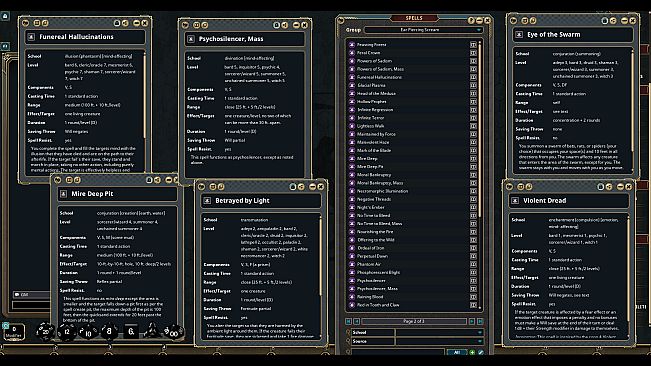The image size is (651, 366).
Task: Roll the d4 die
Action: pos(152,331)
